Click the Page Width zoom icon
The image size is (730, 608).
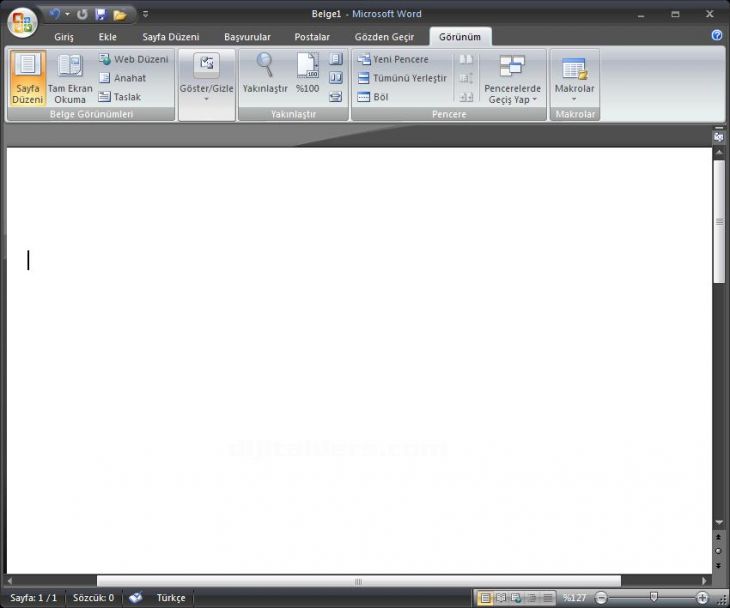pyautogui.click(x=336, y=97)
